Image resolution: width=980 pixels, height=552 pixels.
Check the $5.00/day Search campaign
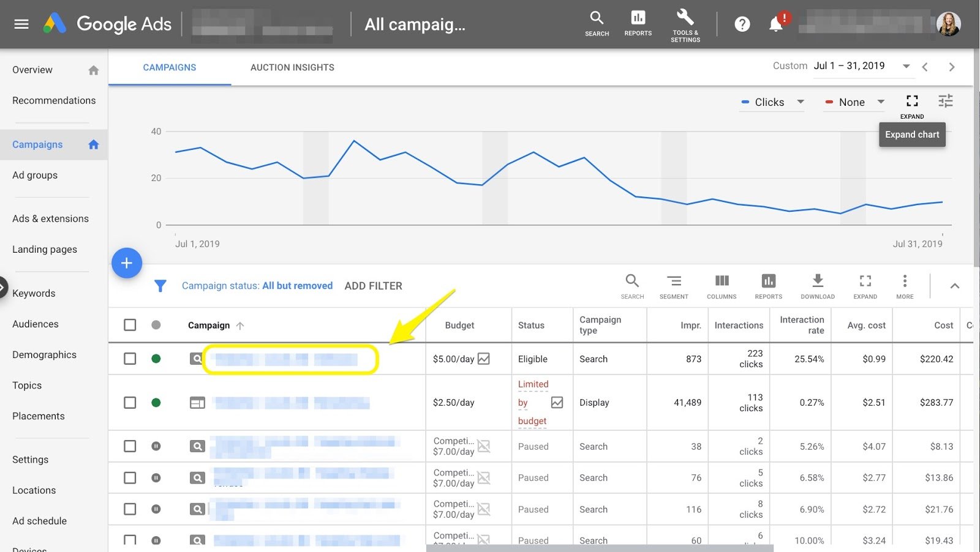coord(130,359)
